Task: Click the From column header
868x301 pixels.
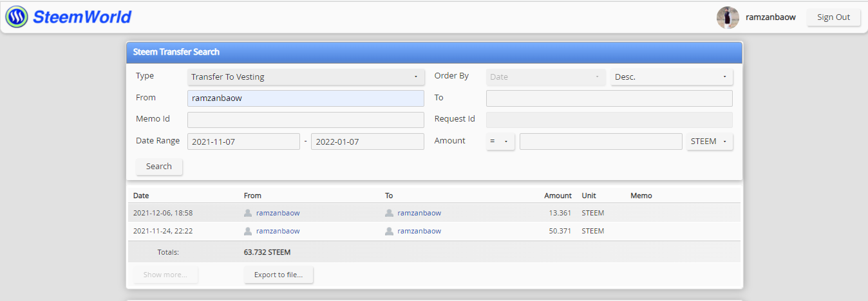Action: (252, 196)
